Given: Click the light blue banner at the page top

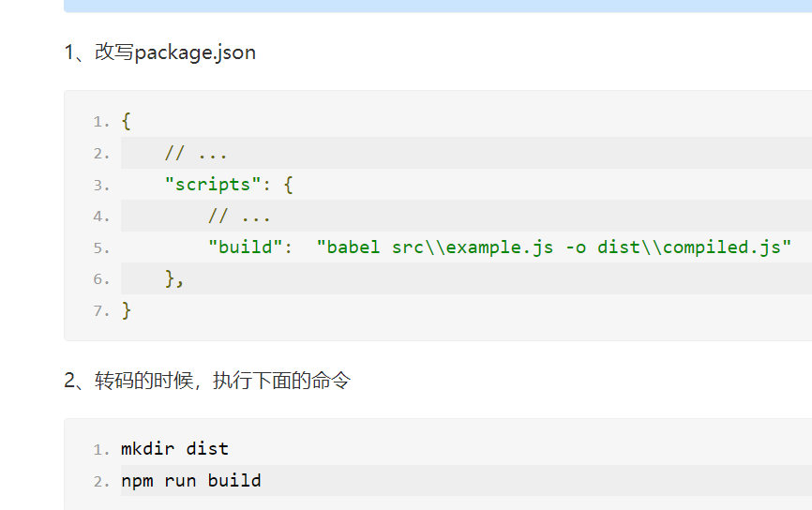Looking at the screenshot, I should [438, 6].
